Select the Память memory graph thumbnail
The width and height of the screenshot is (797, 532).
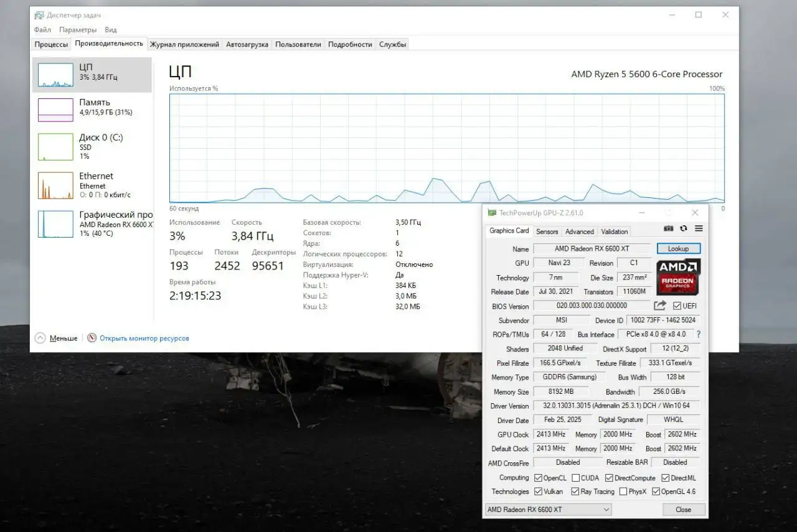point(55,110)
